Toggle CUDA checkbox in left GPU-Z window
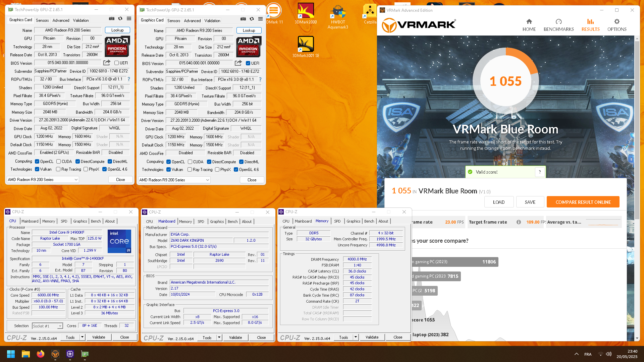Screen dimensions: 644x362 pyautogui.click(x=59, y=161)
